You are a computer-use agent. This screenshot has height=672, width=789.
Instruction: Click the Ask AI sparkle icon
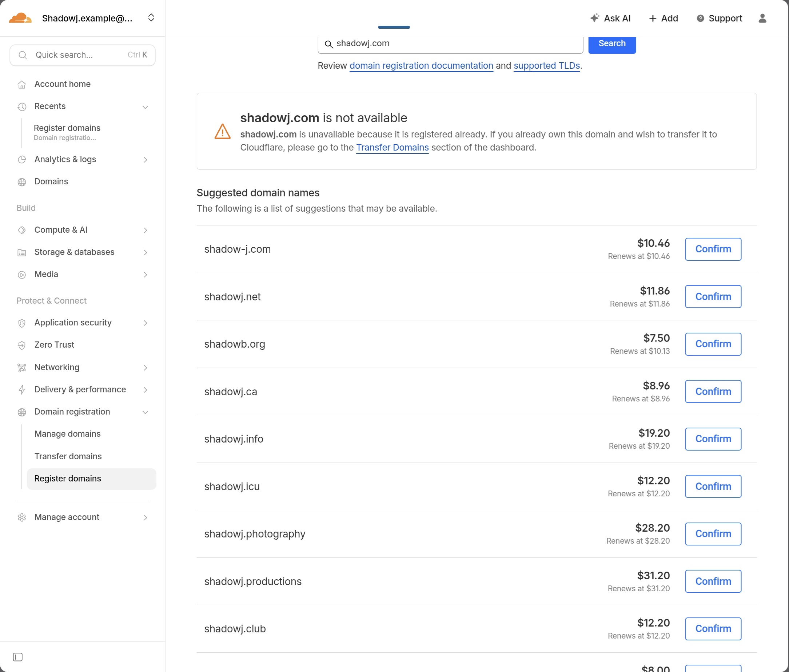(x=594, y=18)
